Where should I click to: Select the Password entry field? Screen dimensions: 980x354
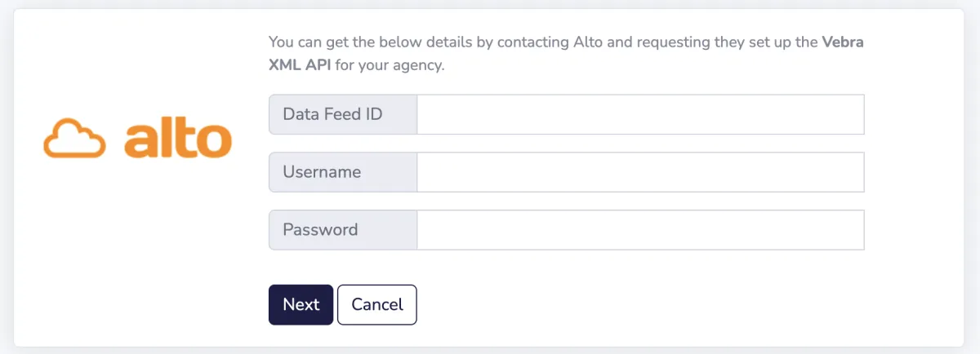tap(640, 230)
